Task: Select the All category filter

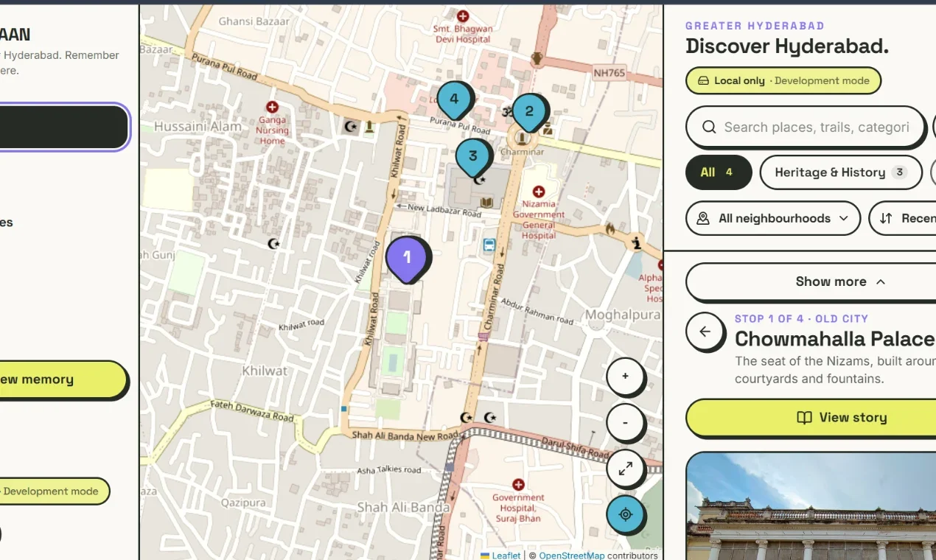Action: coord(718,172)
